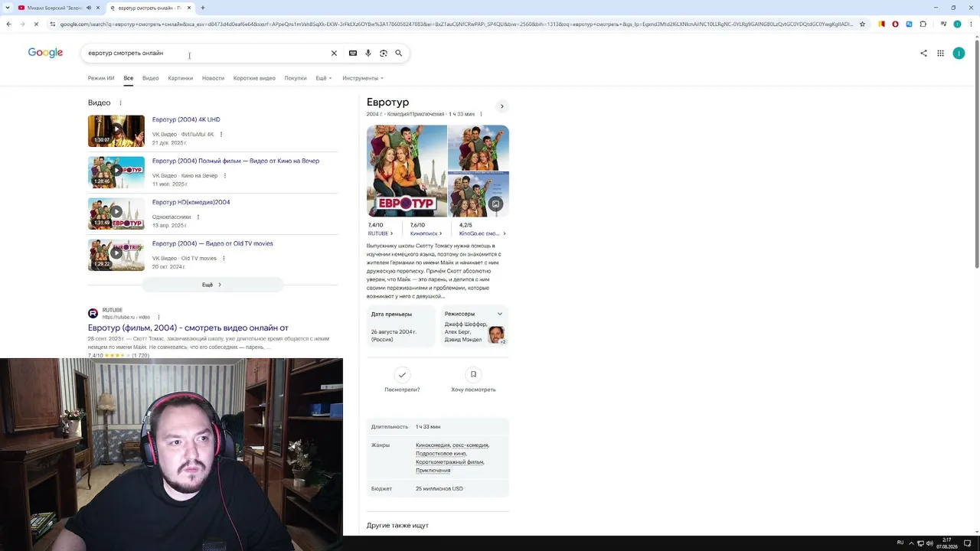
Task: Click the browser address bar URL
Action: tap(456, 24)
